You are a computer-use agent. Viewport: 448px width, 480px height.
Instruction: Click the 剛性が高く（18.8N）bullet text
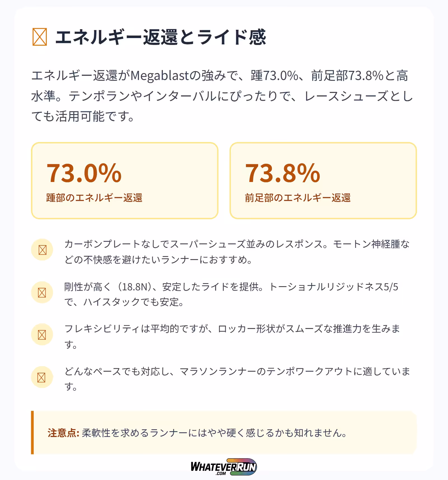[x=231, y=294]
